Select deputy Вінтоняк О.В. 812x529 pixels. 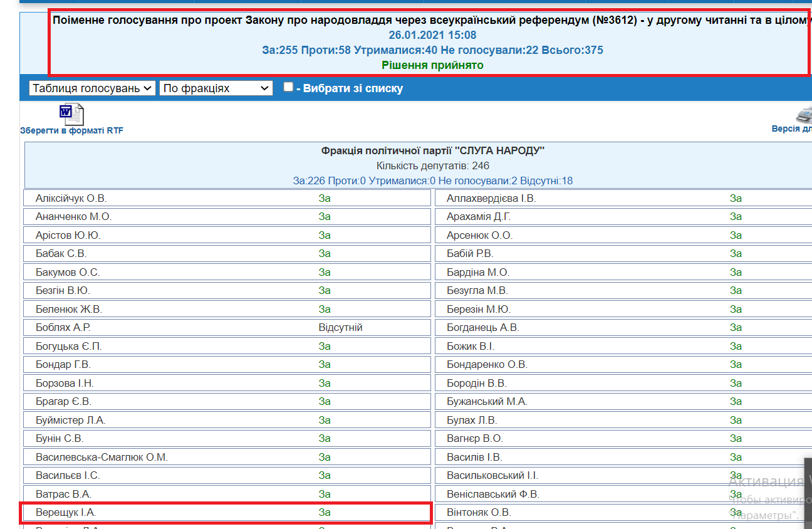[x=479, y=513]
